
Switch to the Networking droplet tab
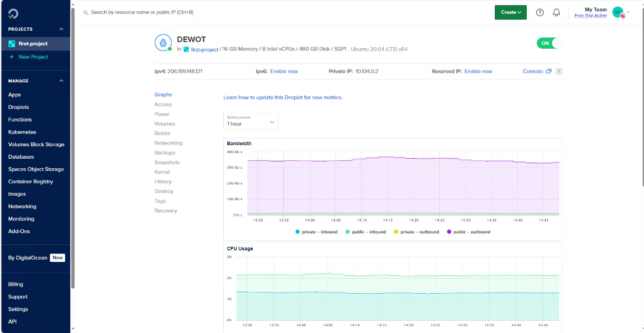click(x=168, y=143)
